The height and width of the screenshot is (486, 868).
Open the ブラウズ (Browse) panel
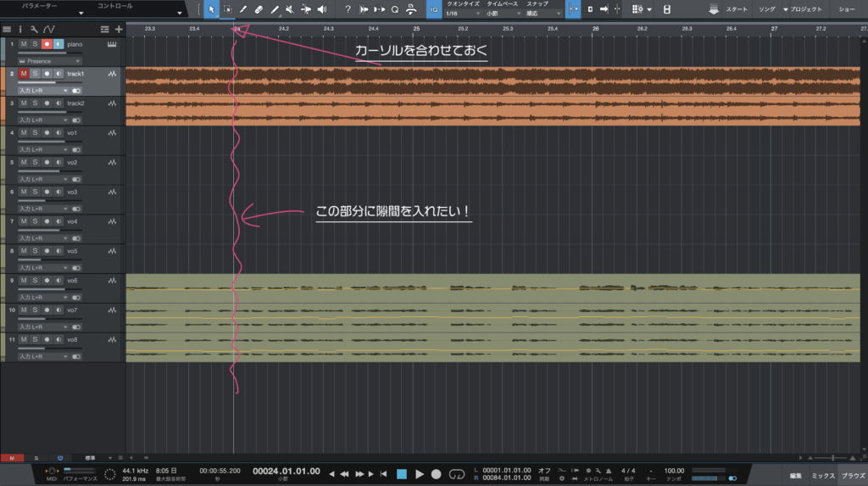point(852,477)
